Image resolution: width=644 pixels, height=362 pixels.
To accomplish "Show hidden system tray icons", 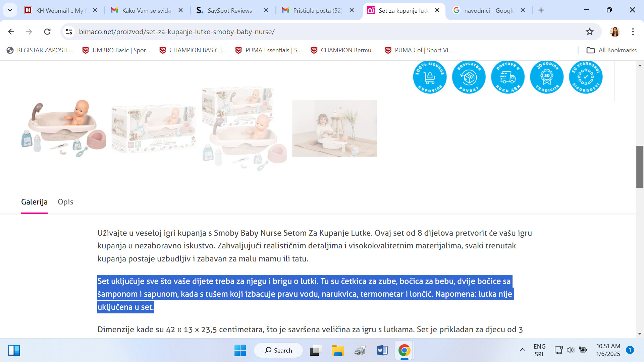I will [522, 350].
